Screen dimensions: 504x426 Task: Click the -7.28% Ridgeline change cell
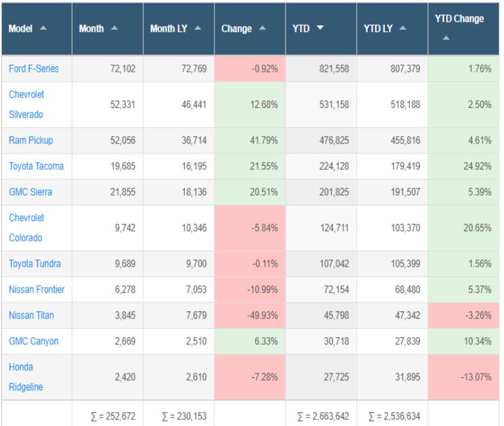tap(250, 377)
